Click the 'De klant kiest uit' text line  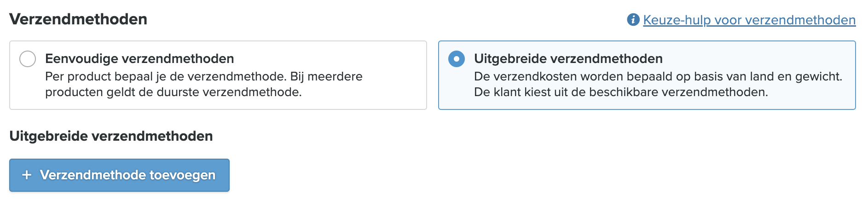(621, 92)
